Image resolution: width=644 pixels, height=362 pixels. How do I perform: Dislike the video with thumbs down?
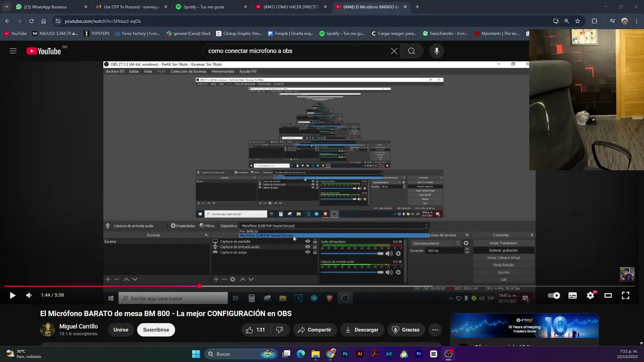pyautogui.click(x=280, y=330)
